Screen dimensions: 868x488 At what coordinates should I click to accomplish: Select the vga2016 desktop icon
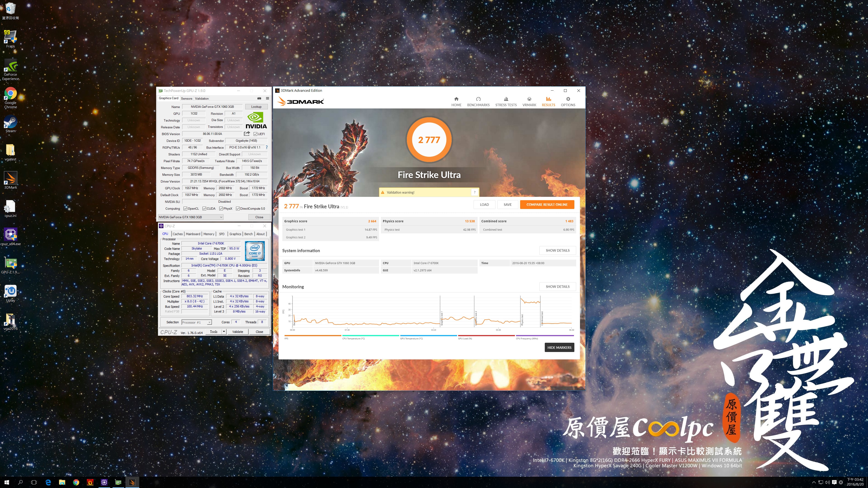coord(10,322)
